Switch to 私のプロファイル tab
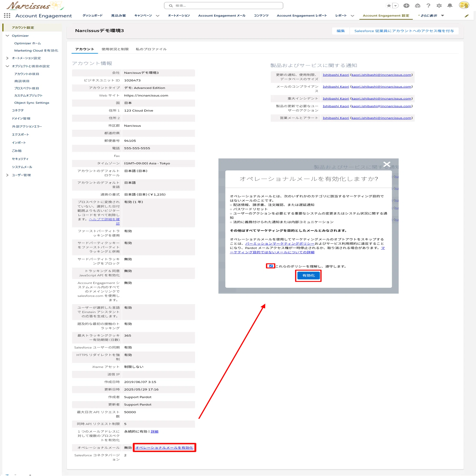476x476 pixels. point(151,49)
